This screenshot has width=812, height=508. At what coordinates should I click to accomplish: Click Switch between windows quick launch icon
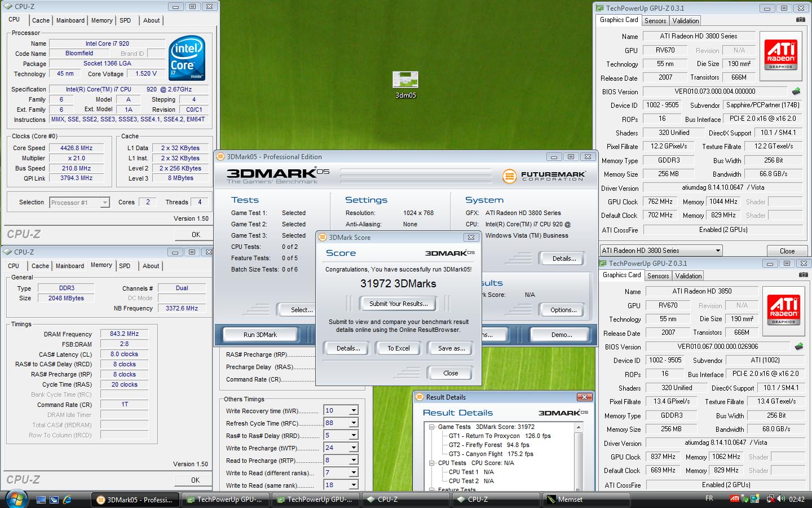click(54, 500)
